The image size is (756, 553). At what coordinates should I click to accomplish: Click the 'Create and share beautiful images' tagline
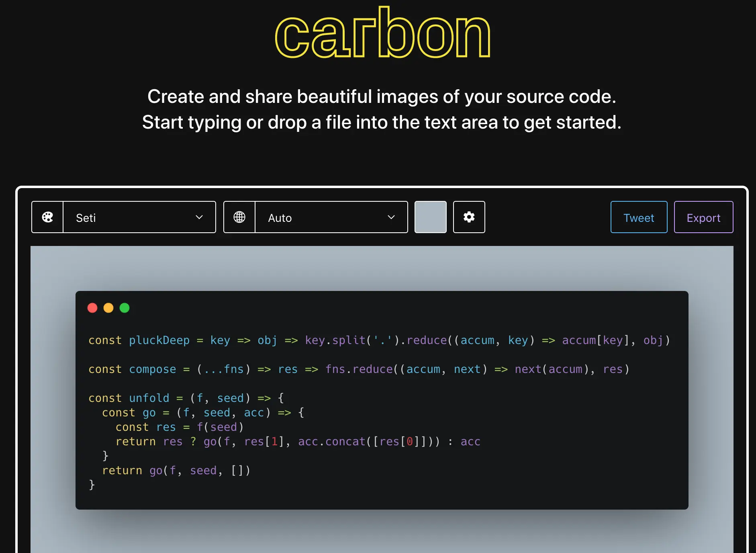click(x=382, y=96)
